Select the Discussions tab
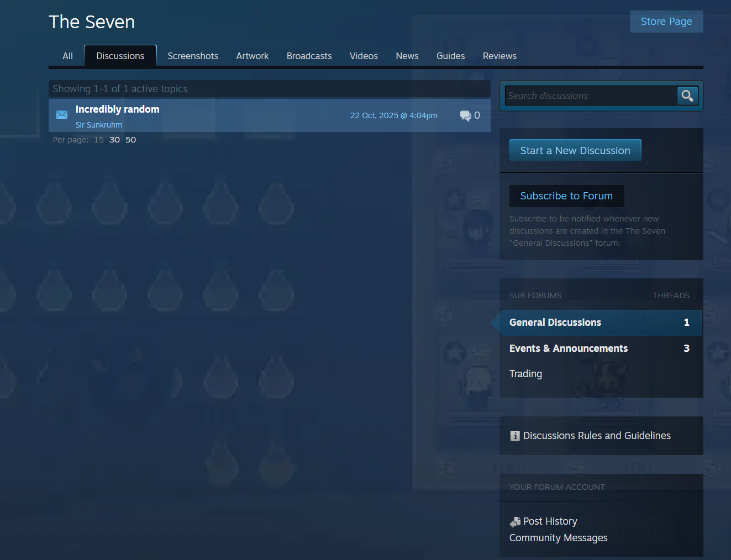The width and height of the screenshot is (731, 560). [x=120, y=56]
